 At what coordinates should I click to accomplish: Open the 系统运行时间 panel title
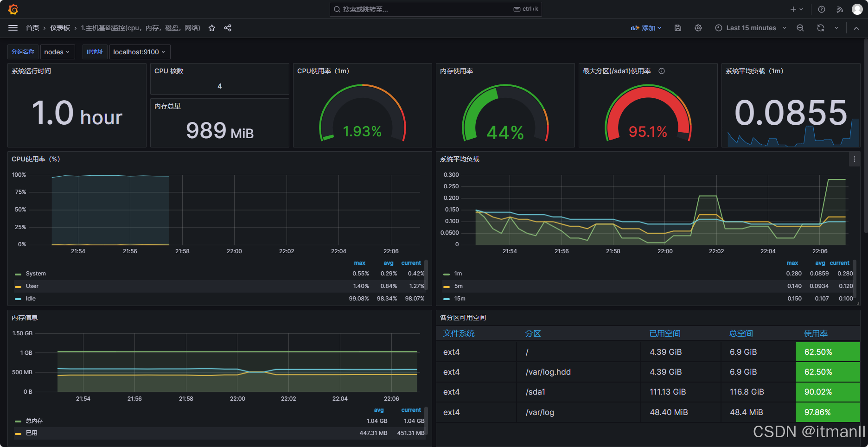click(x=31, y=71)
